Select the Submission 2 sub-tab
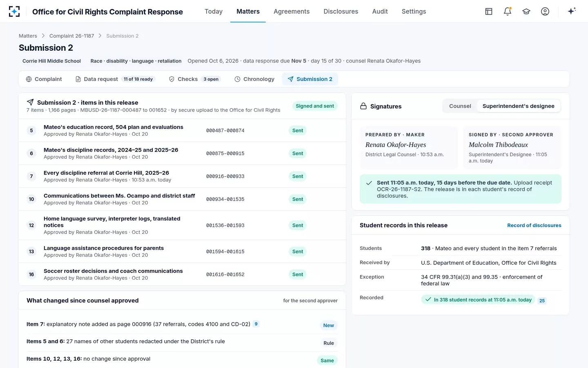The image size is (588, 368). (x=310, y=79)
